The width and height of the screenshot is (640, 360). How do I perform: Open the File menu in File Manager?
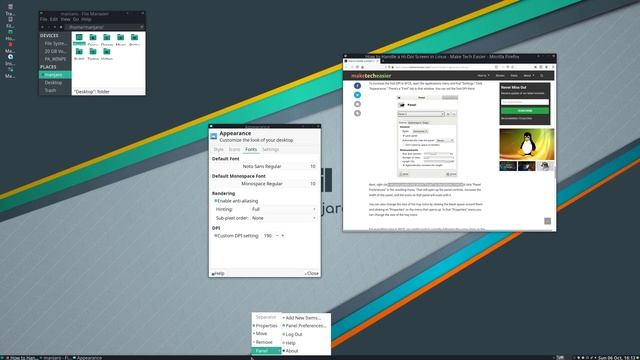(x=44, y=19)
